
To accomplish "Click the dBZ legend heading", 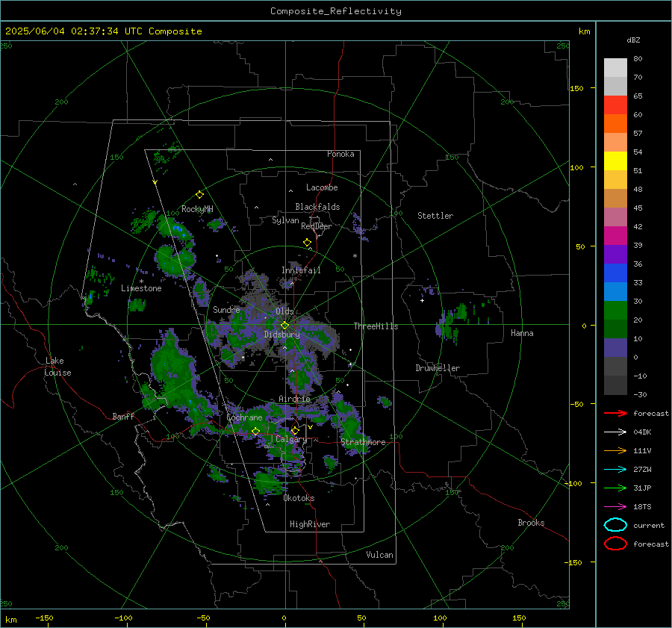I will click(633, 40).
